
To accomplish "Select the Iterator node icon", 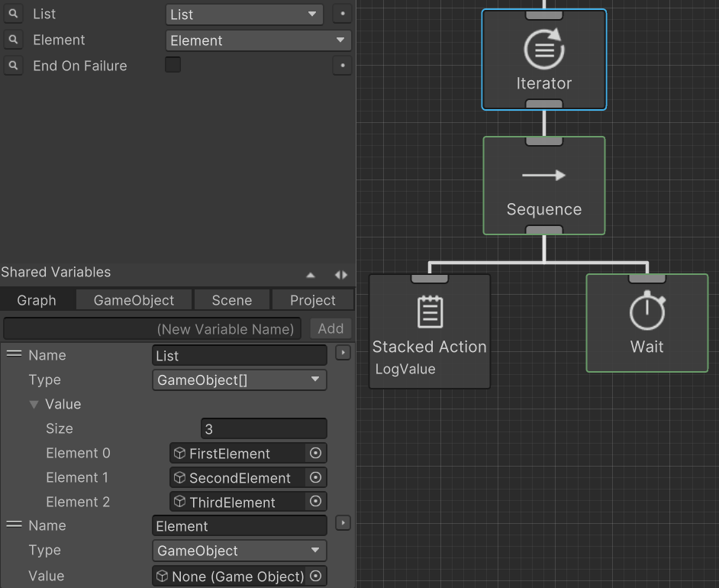I will coord(543,50).
